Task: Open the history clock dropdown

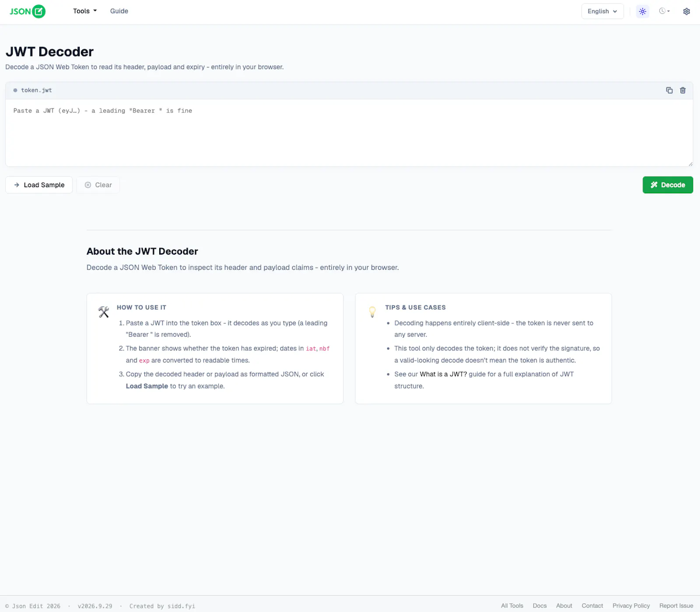Action: tap(665, 11)
